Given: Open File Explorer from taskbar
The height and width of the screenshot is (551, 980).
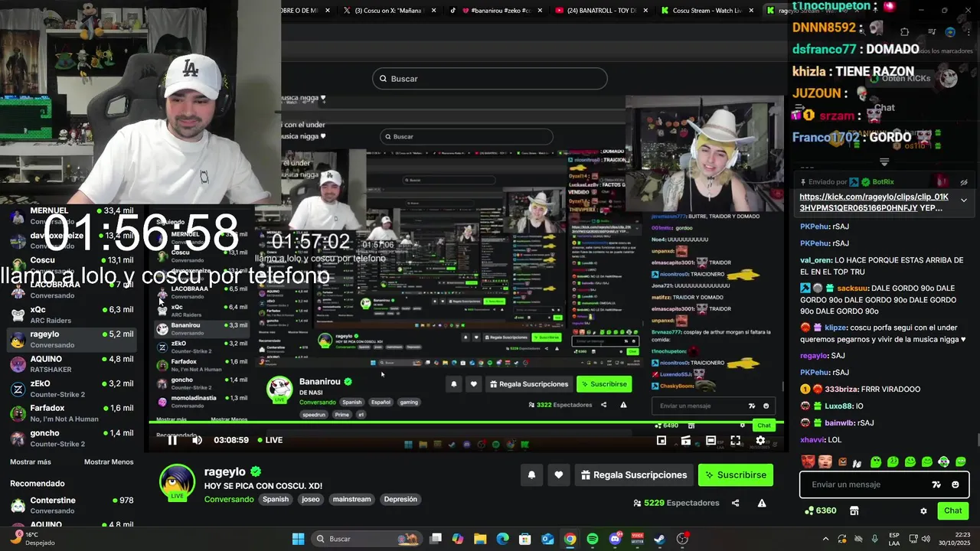Looking at the screenshot, I should (480, 539).
